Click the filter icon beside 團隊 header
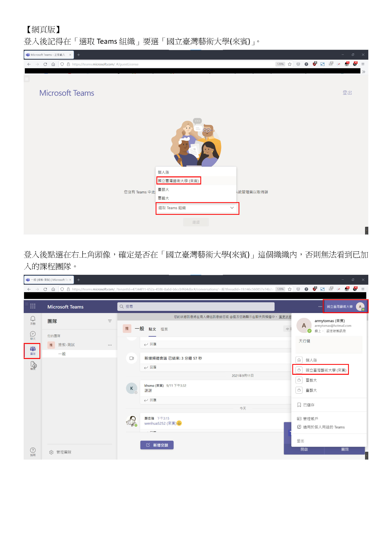Viewport: 392px width, 554px height. (110, 321)
